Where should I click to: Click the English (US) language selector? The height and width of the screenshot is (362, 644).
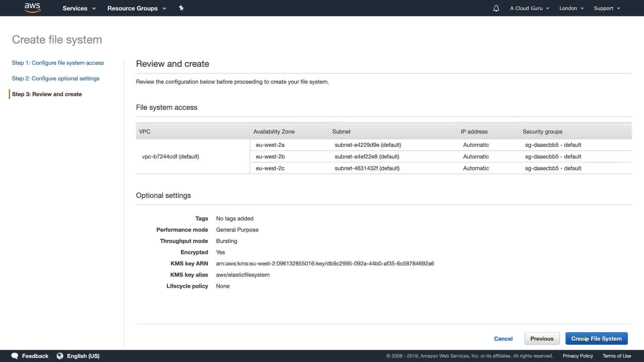click(x=83, y=356)
